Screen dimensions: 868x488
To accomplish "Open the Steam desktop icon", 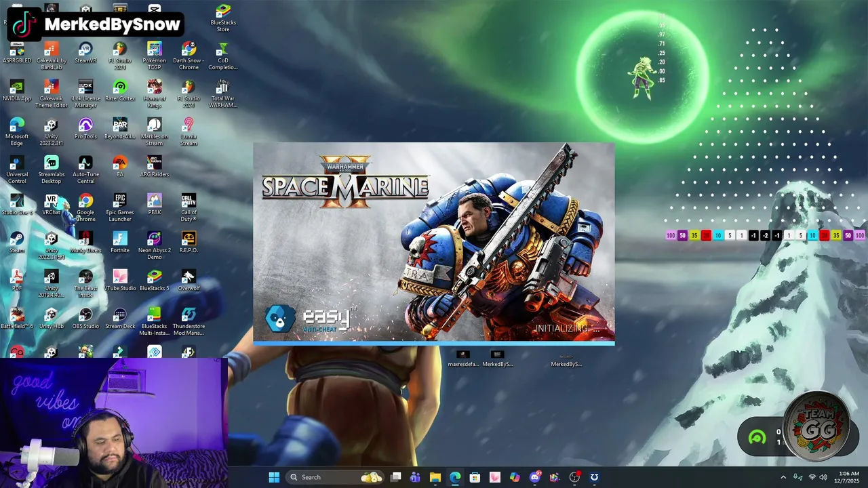I will [x=17, y=242].
